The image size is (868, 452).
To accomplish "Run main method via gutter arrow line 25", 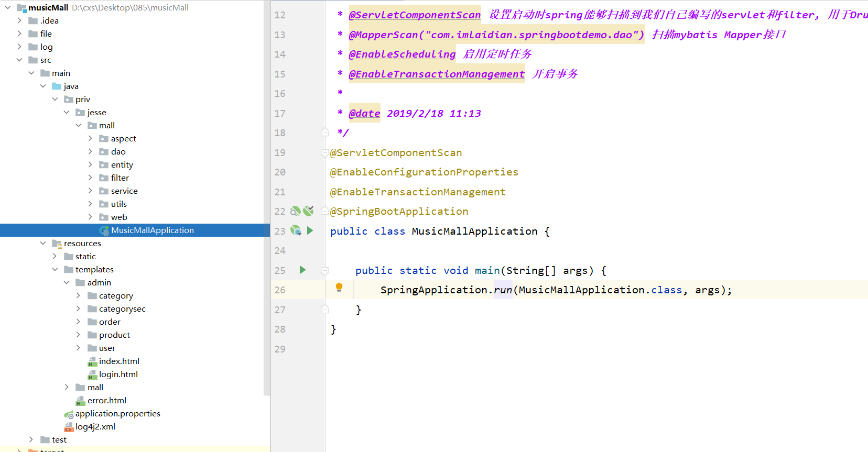I will (302, 270).
